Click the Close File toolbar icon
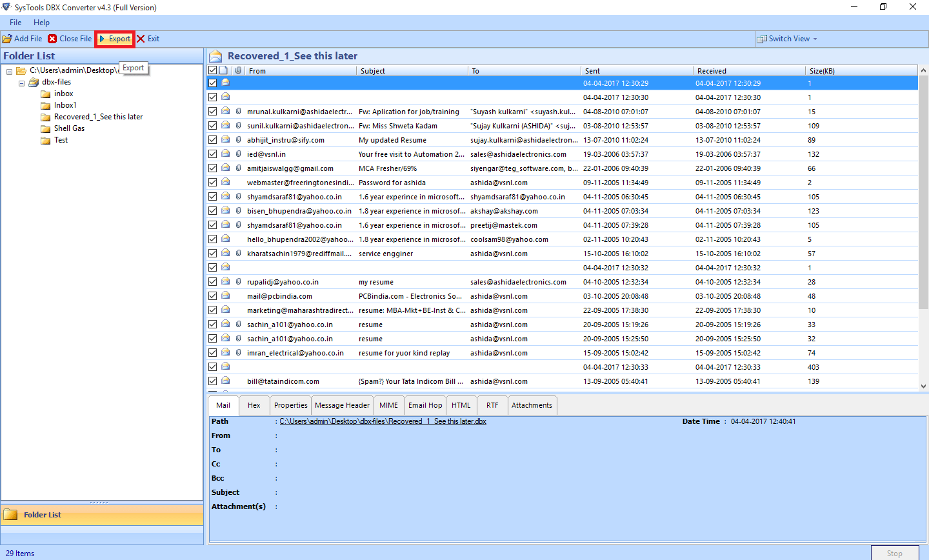The width and height of the screenshot is (929, 560). point(52,38)
